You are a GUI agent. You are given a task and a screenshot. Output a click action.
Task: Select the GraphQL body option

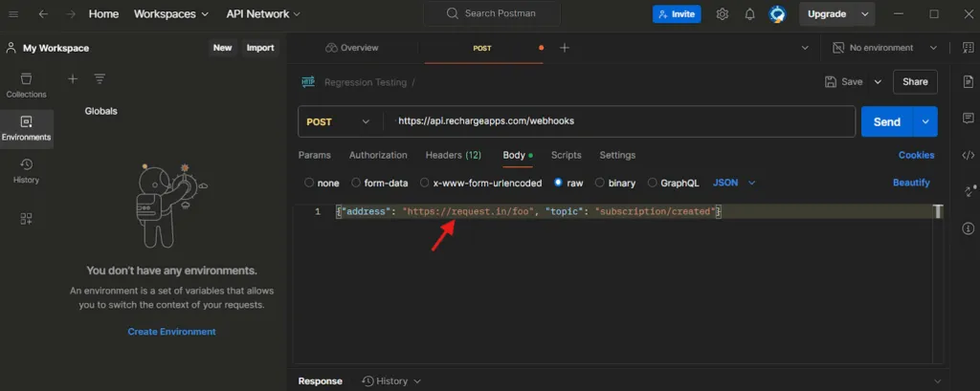(x=652, y=183)
